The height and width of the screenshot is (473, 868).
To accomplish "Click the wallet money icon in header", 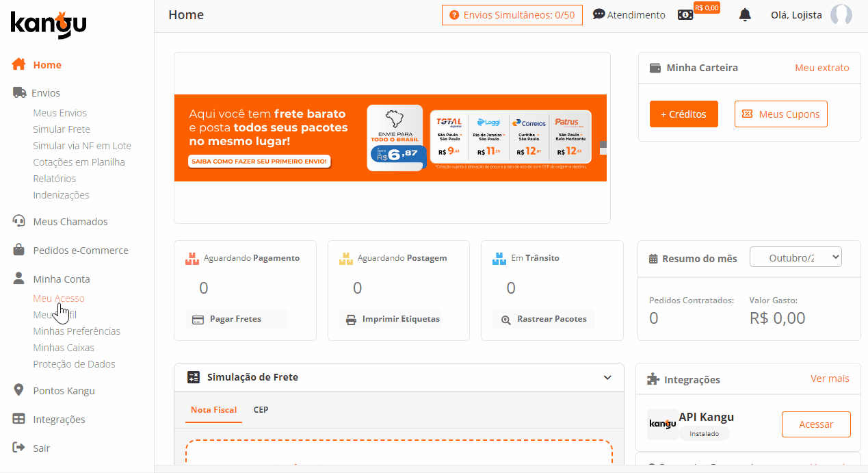I will click(x=685, y=15).
